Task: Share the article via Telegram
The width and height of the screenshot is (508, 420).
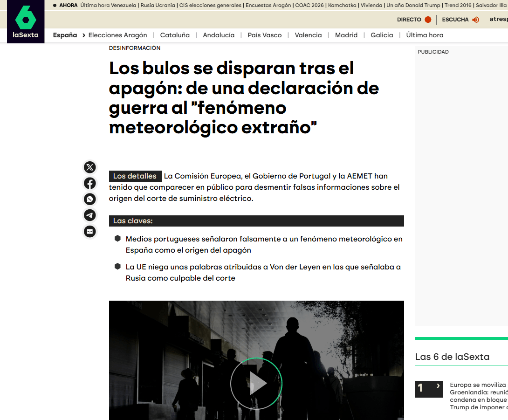Action: [90, 215]
